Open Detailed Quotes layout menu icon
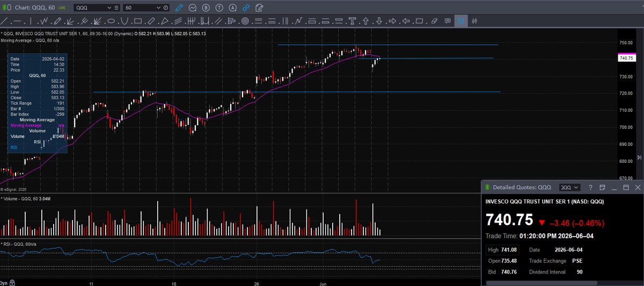The height and width of the screenshot is (286, 644). (602, 187)
